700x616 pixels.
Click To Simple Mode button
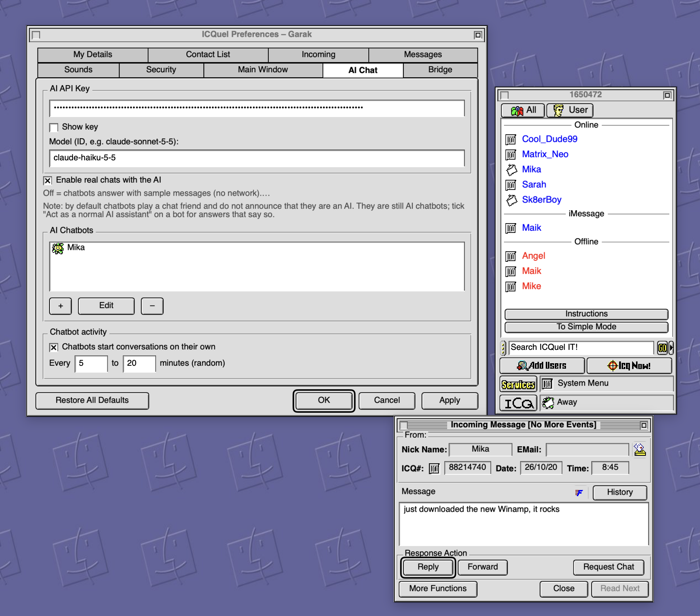[x=586, y=327]
